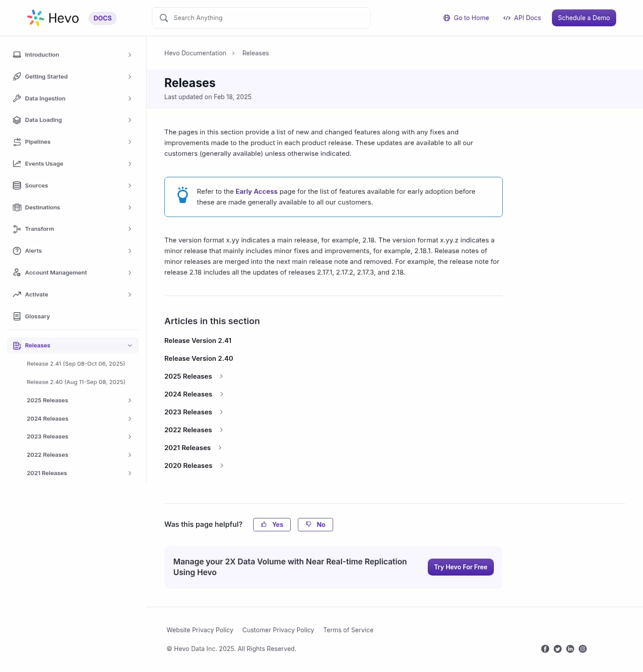Open Hevo's Facebook page icon

point(545,649)
